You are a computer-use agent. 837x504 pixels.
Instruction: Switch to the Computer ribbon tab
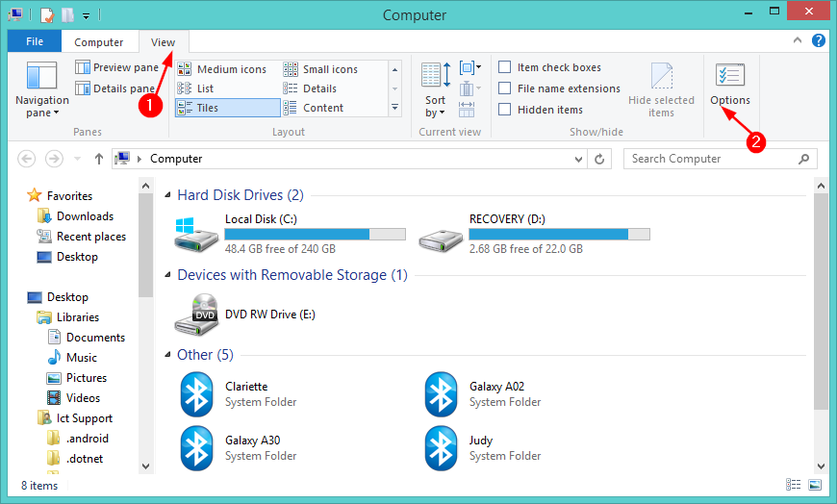pos(99,41)
